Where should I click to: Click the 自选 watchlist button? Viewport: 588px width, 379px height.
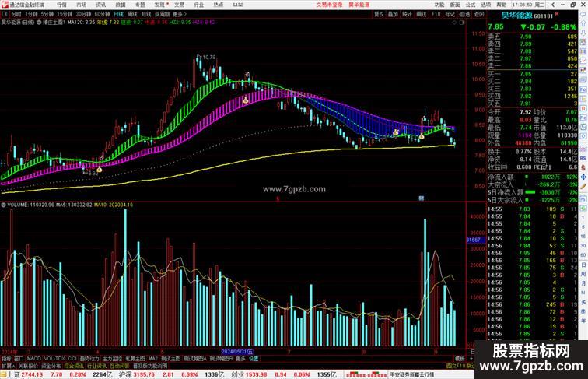point(464,14)
